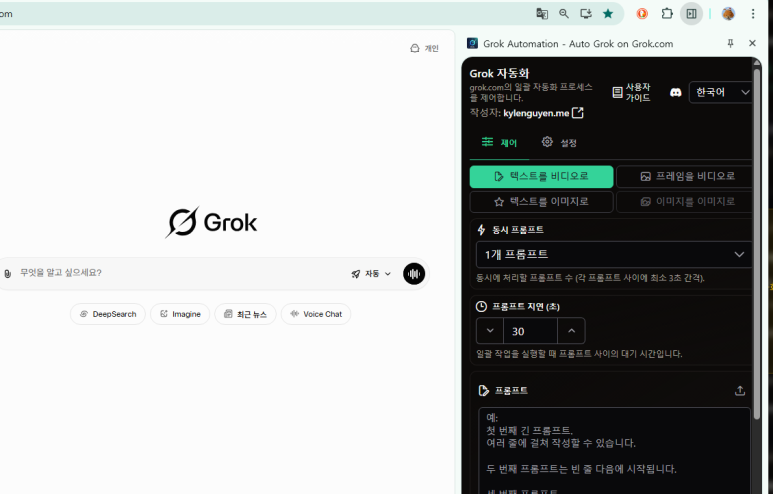Select the Imagine suggestion chip
773x494 pixels.
click(180, 314)
